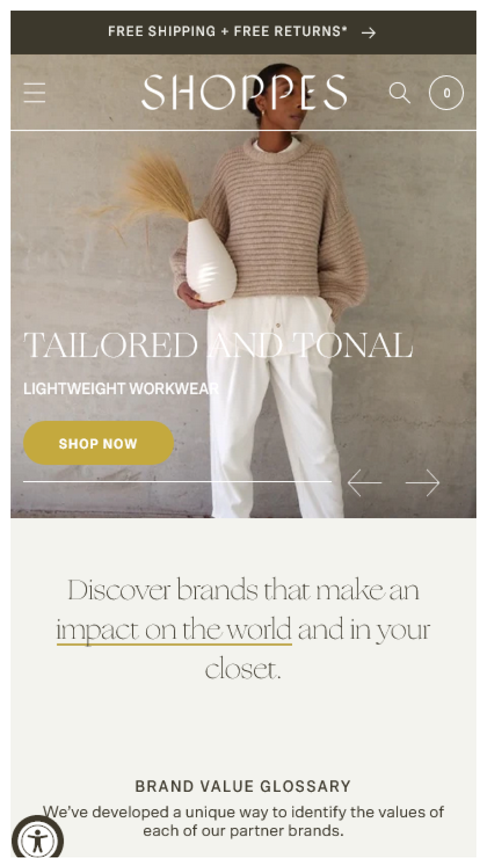Screen dimensions: 487x868
Task: Open the BRAND VALUE GLOSSARY heading
Action: coord(243,786)
